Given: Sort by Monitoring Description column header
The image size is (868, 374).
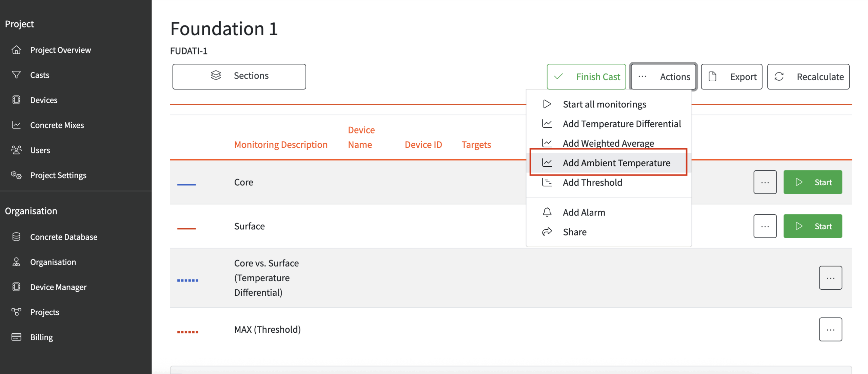Looking at the screenshot, I should [x=280, y=145].
